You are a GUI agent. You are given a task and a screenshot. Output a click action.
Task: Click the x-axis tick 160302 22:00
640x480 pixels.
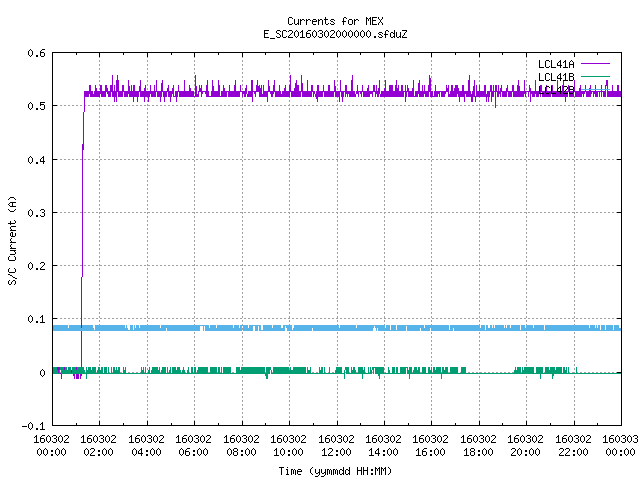573,446
